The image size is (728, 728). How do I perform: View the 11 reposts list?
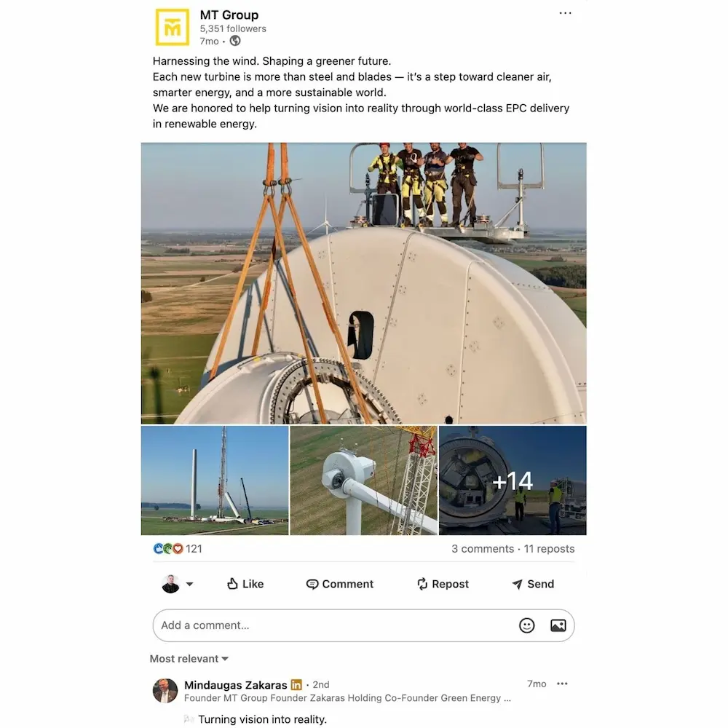pos(549,549)
